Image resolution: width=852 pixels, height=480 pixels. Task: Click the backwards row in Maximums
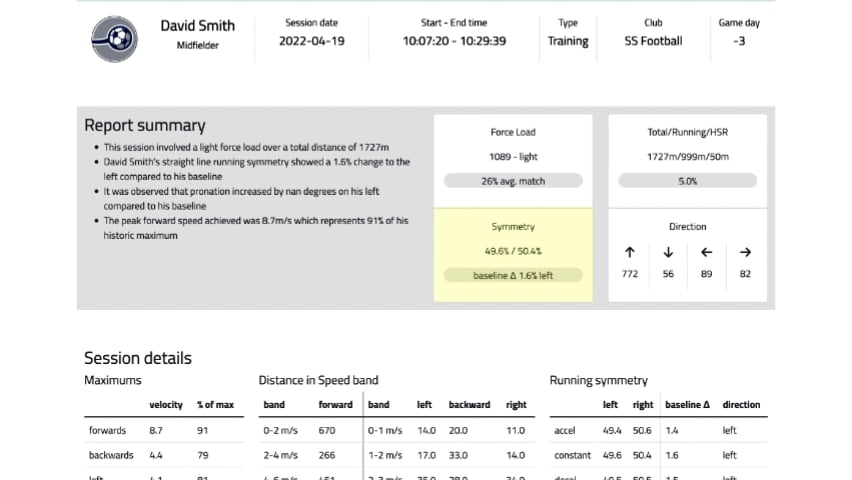coord(164,456)
